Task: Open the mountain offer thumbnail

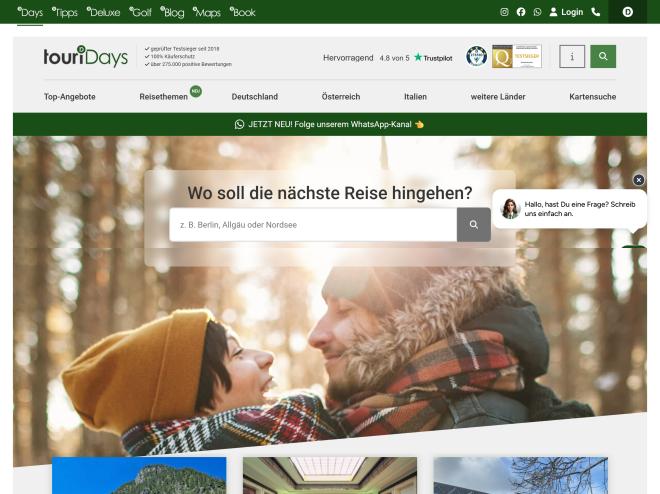Action: (139, 475)
